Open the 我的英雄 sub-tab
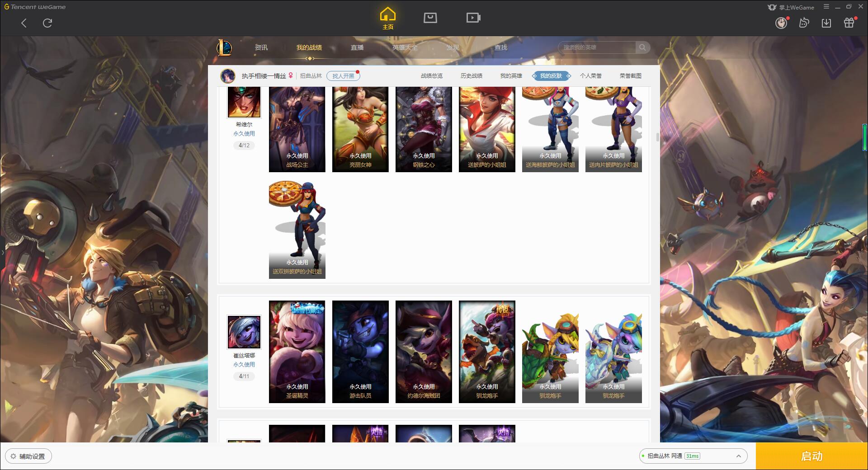 point(511,76)
